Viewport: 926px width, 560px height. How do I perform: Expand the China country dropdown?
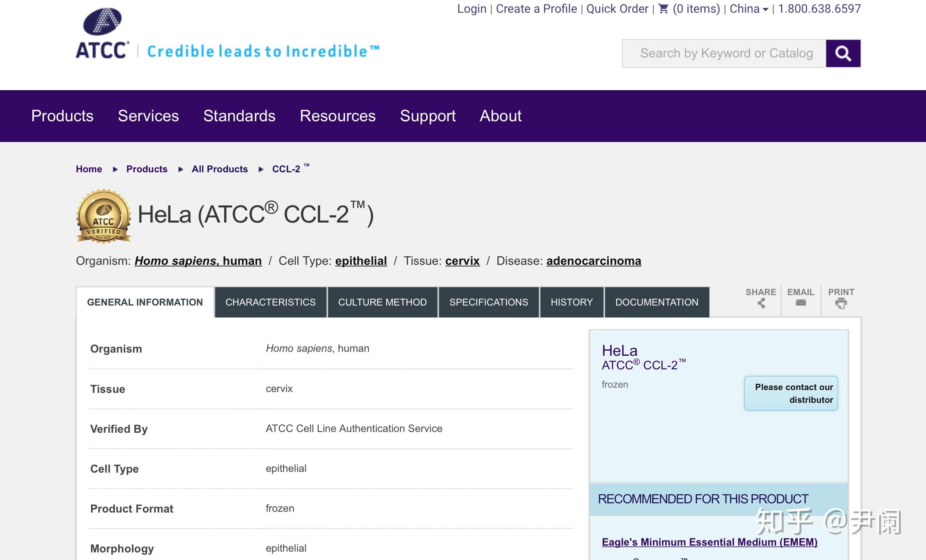[x=748, y=9]
